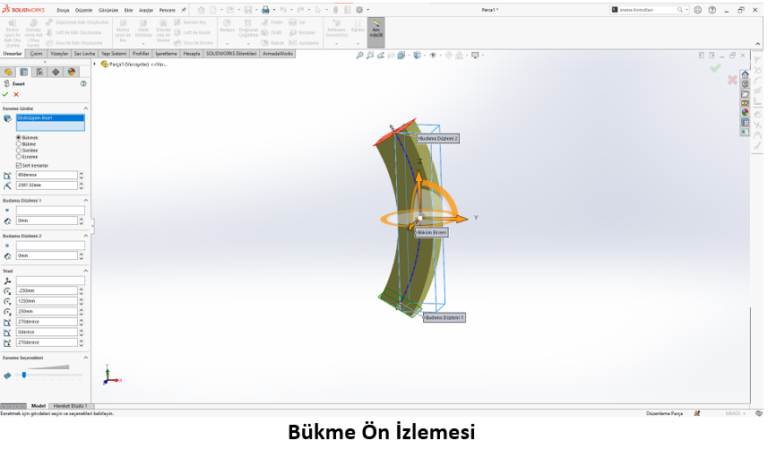Collapse the Esneme Seçenekleri section
Image resolution: width=768 pixels, height=449 pixels.
coord(85,356)
